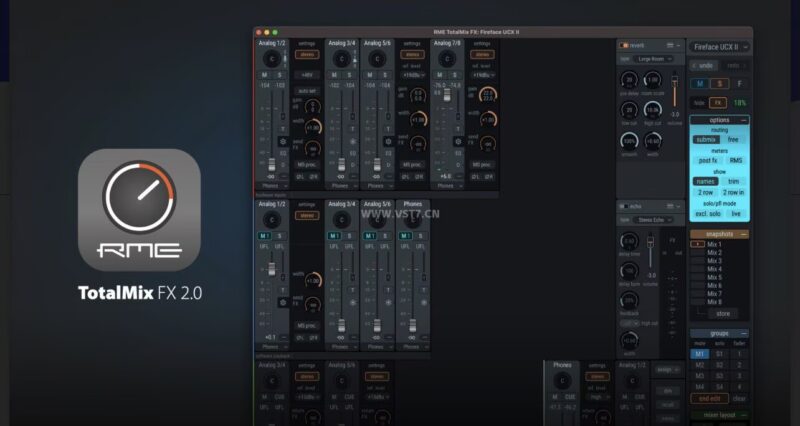Click the T trim button on hardware input Analog 1/2

pos(283,130)
